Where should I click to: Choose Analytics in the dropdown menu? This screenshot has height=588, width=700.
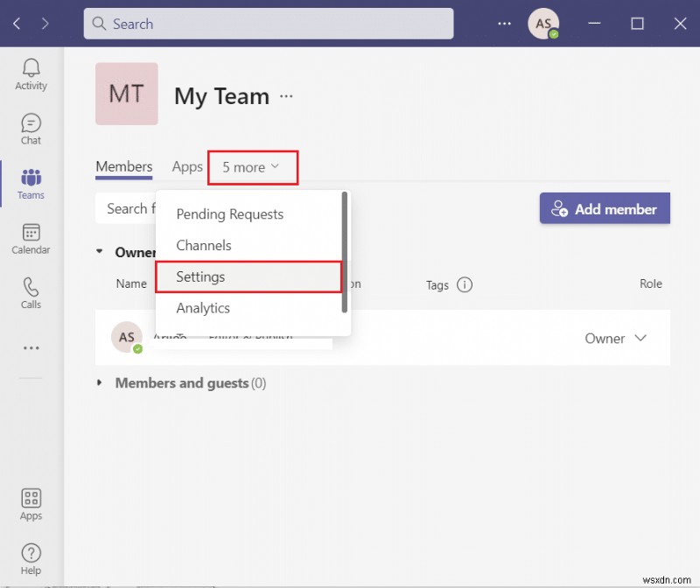pos(203,308)
